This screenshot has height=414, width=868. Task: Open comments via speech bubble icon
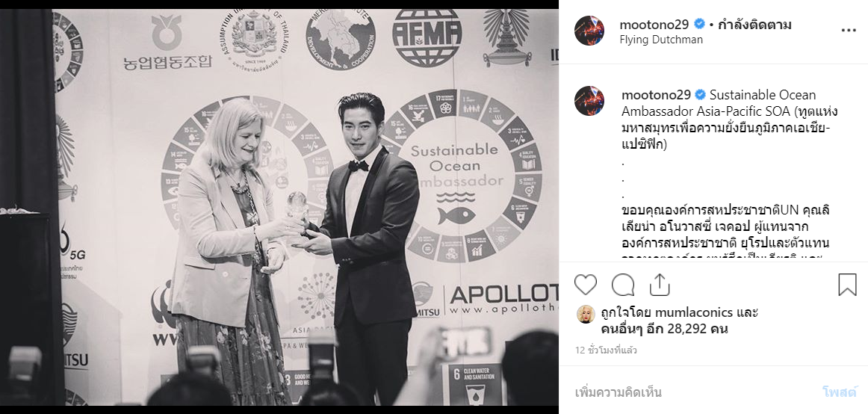623,285
